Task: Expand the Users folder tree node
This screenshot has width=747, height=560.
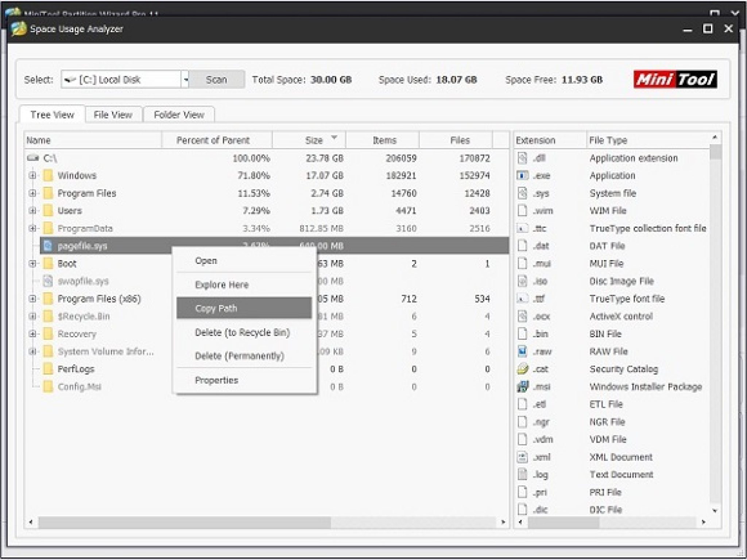Action: 32,211
